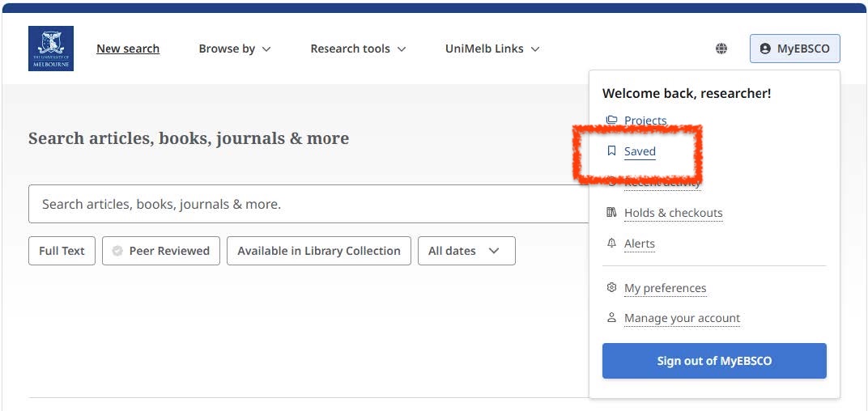
Task: Click the Saved bookmark icon
Action: [611, 151]
